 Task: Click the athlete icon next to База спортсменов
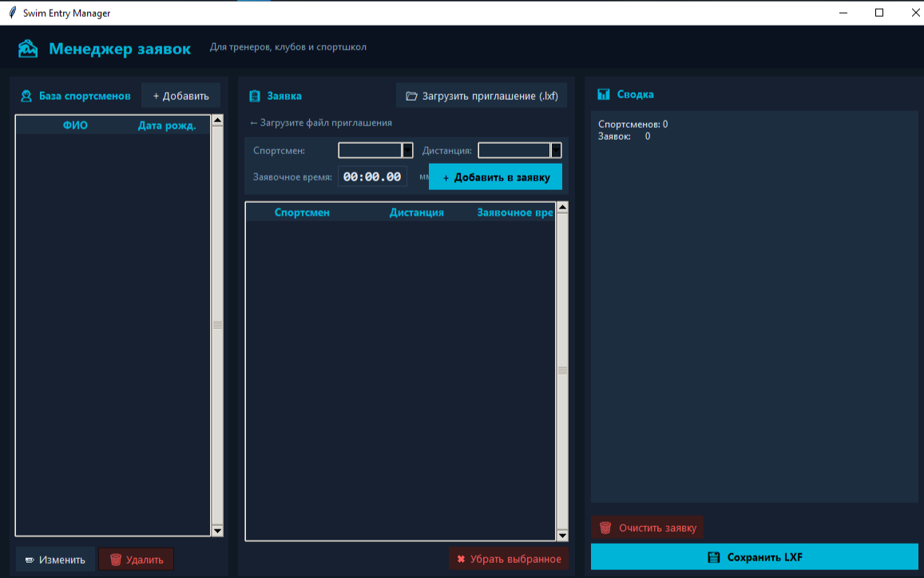tap(26, 96)
